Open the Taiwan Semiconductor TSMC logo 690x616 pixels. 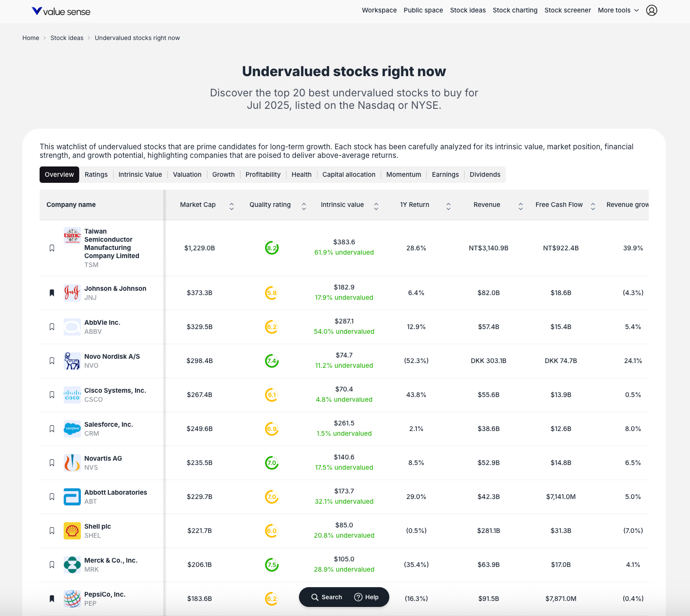point(72,236)
